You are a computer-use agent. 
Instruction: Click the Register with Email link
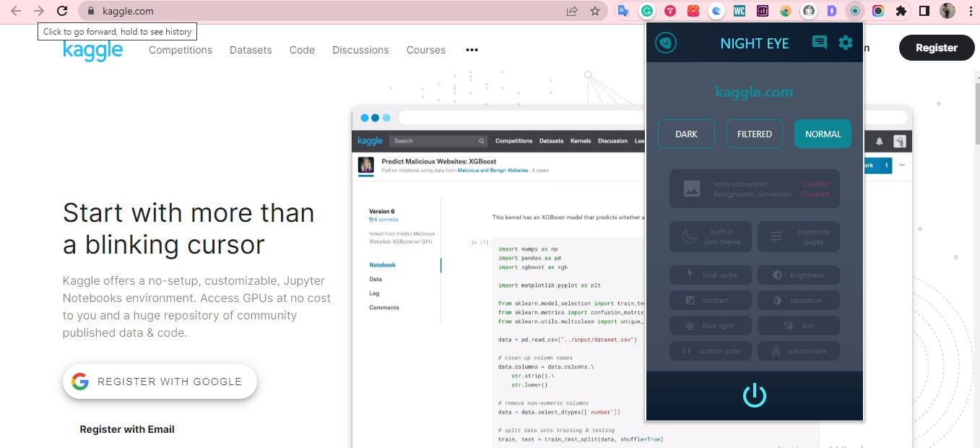pyautogui.click(x=127, y=429)
